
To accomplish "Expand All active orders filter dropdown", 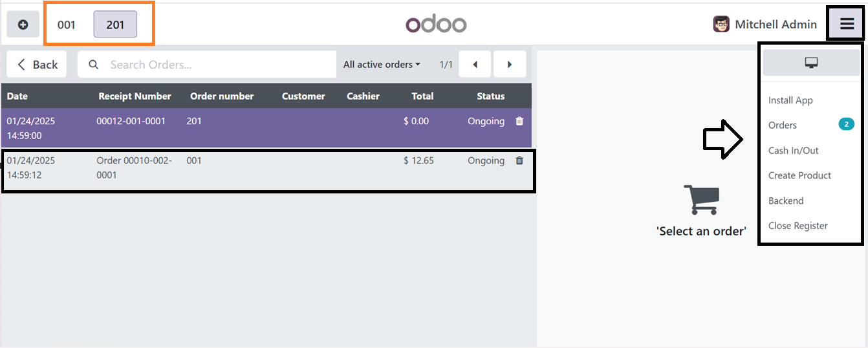I will point(382,65).
